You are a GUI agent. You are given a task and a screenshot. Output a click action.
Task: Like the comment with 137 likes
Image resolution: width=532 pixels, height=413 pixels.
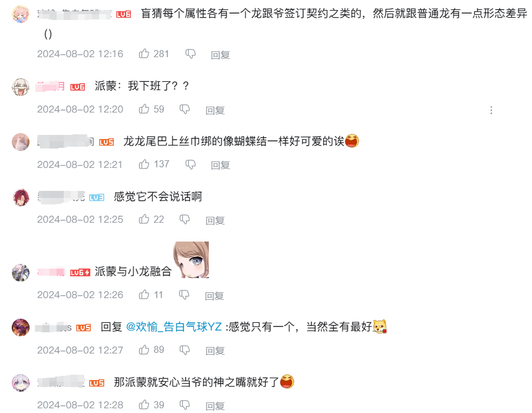pos(144,164)
